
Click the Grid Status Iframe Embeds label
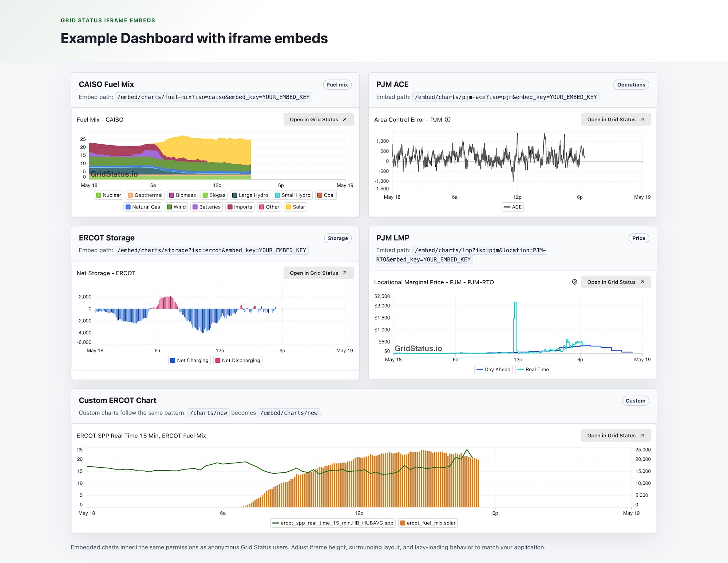pos(108,20)
